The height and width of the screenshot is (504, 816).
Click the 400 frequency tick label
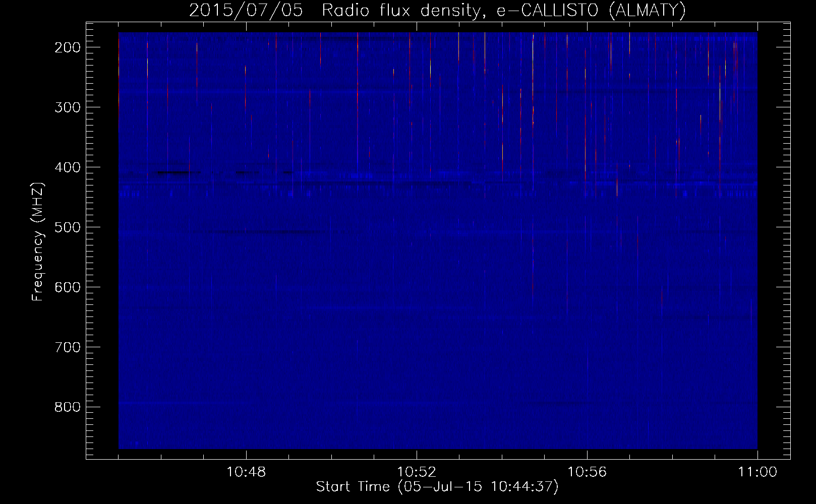tap(67, 167)
